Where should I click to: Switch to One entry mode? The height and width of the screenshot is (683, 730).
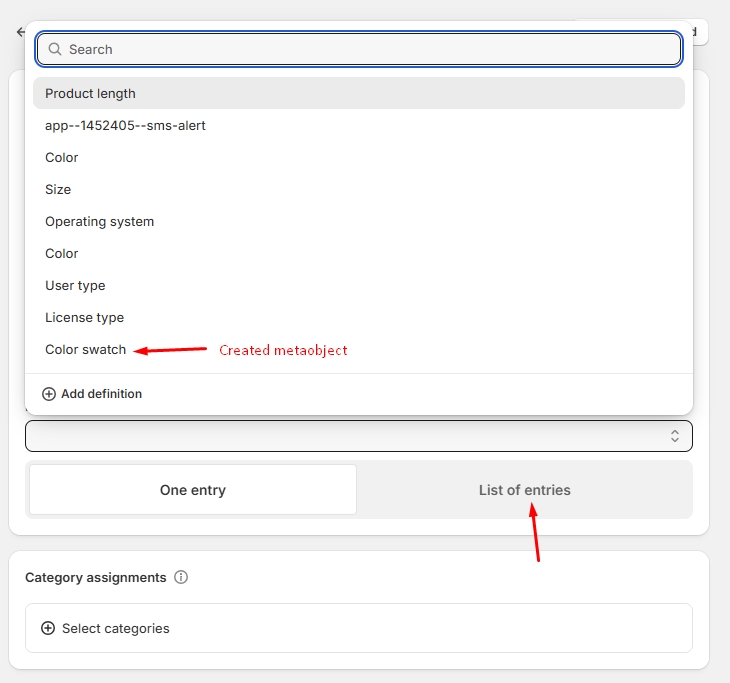[x=193, y=490]
